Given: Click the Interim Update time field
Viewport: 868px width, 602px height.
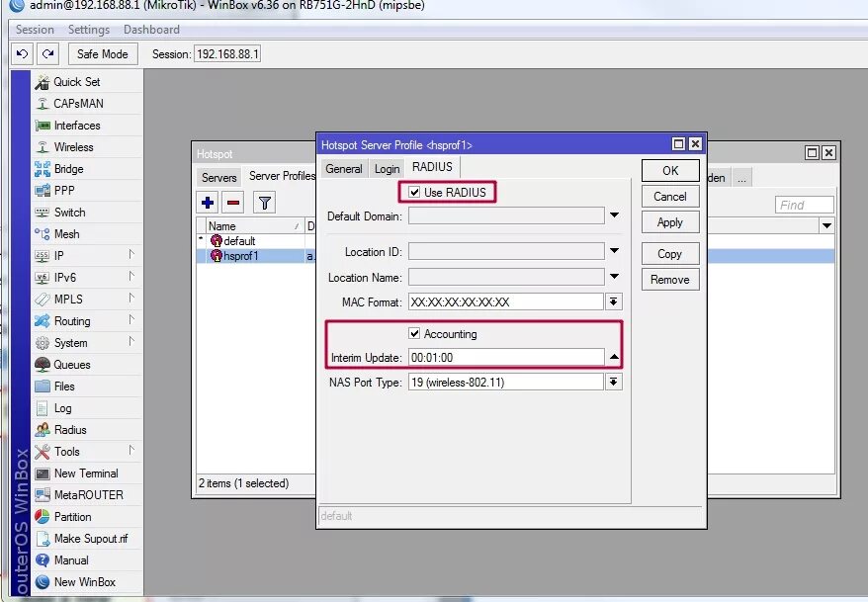Looking at the screenshot, I should pos(506,358).
